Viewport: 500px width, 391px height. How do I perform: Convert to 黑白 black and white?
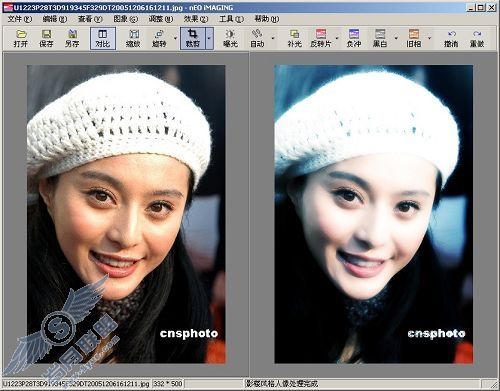pos(380,38)
